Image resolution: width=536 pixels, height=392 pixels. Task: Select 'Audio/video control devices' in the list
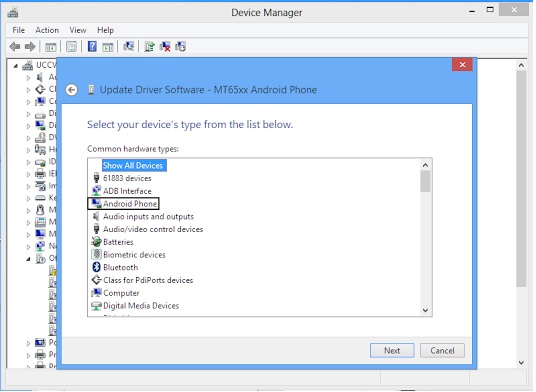point(153,229)
